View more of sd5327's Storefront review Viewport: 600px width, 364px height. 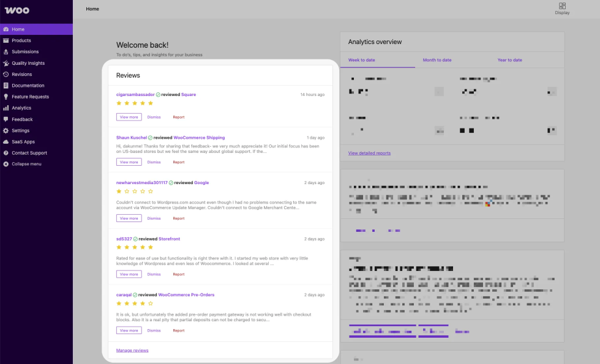pos(129,274)
